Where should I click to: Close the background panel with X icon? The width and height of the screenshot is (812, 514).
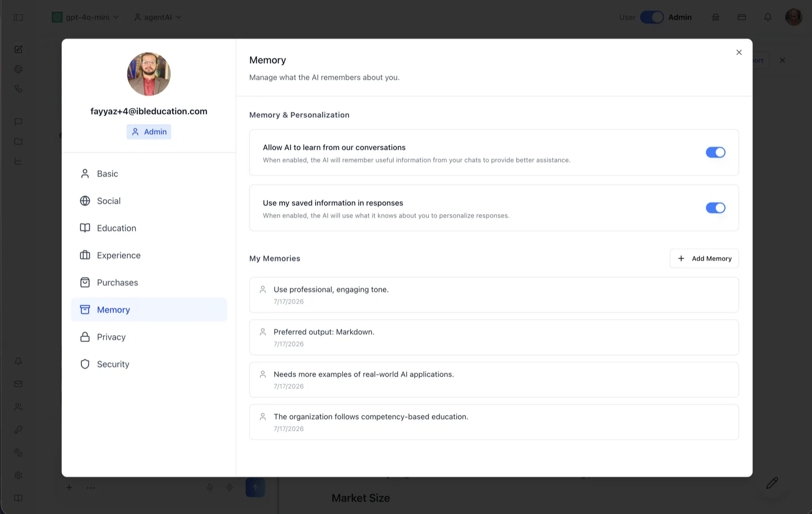783,60
